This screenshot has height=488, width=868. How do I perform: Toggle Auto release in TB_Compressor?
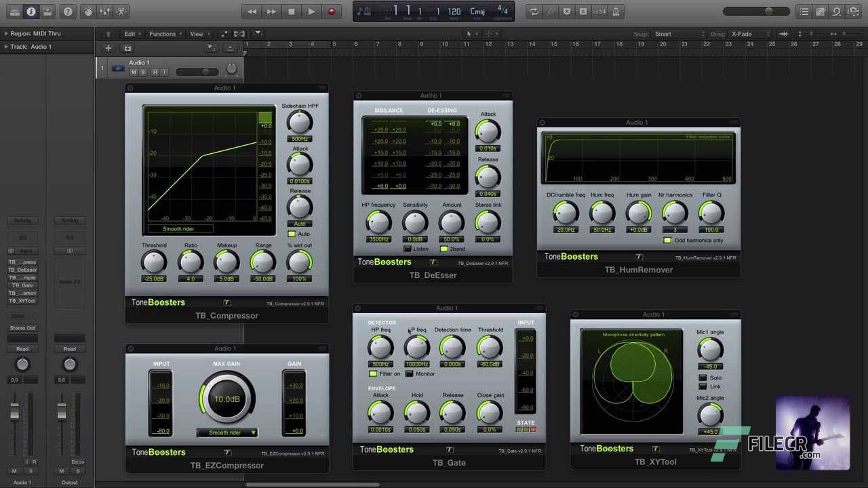click(292, 234)
